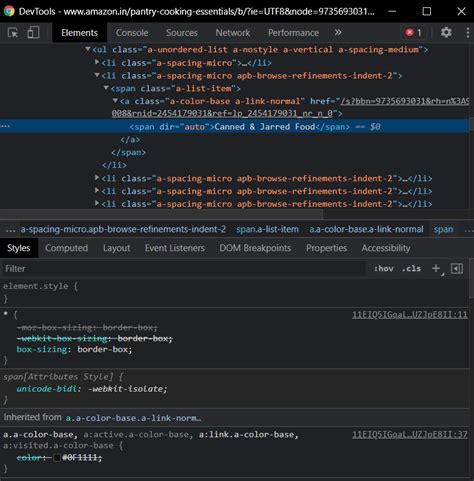The width and height of the screenshot is (474, 481).
Task: Open the Performance tab
Action: [293, 33]
